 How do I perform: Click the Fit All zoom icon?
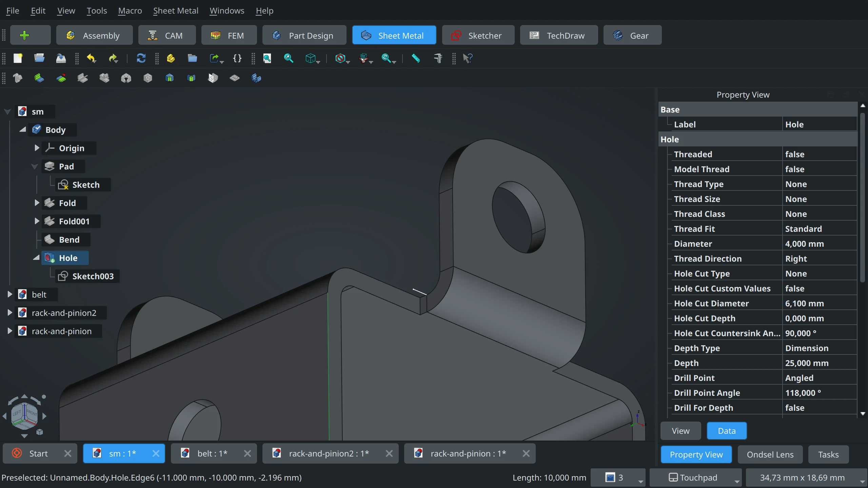click(x=267, y=58)
